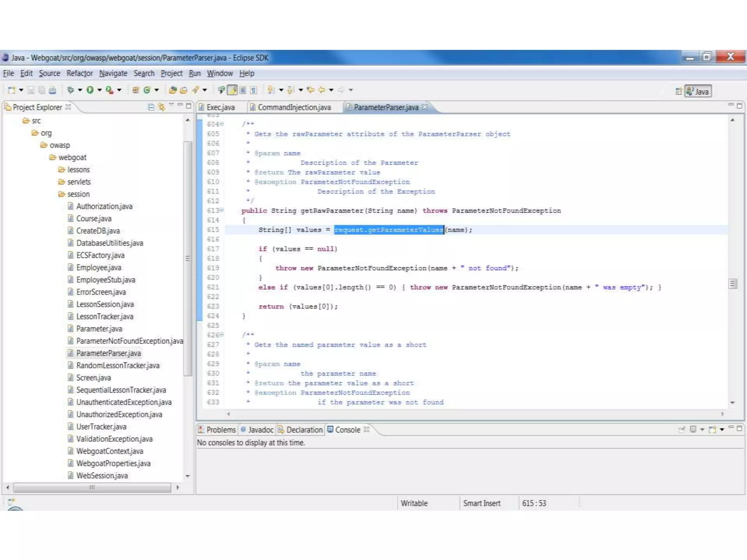Click the green Run button icon

(x=90, y=90)
